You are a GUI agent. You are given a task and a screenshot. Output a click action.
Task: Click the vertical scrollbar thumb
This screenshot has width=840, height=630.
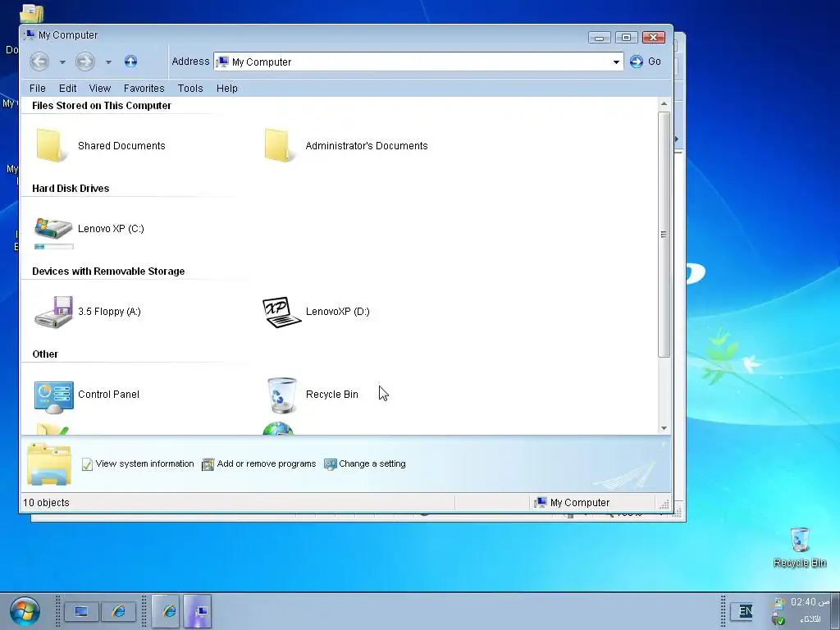click(664, 235)
